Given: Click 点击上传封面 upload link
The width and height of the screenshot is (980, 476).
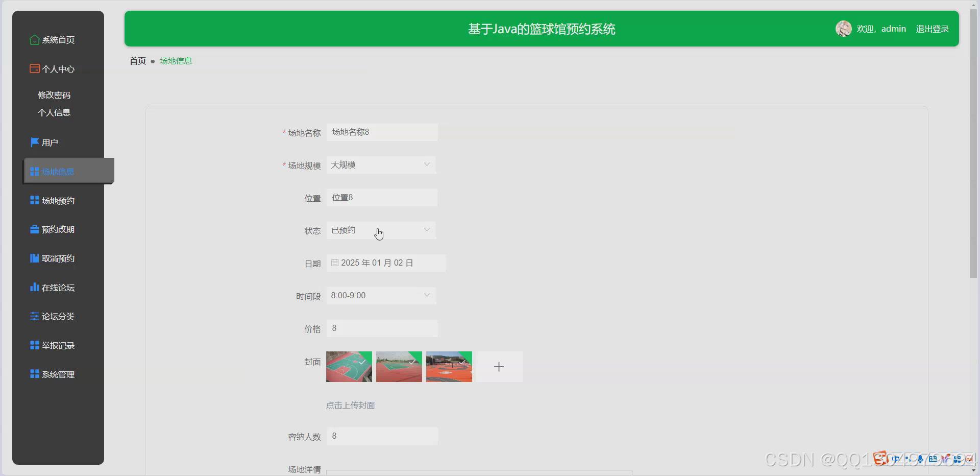Looking at the screenshot, I should coord(350,405).
